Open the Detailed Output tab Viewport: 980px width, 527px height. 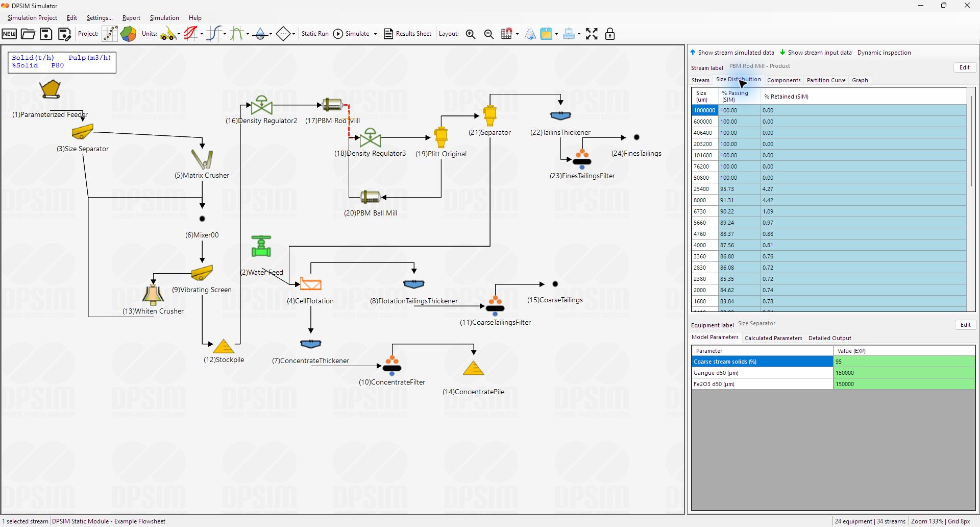point(829,338)
